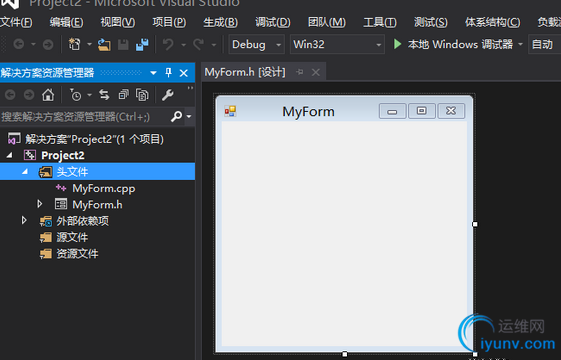561x360 pixels.
Task: Open the debugger target dropdown arrow
Action: click(x=520, y=44)
